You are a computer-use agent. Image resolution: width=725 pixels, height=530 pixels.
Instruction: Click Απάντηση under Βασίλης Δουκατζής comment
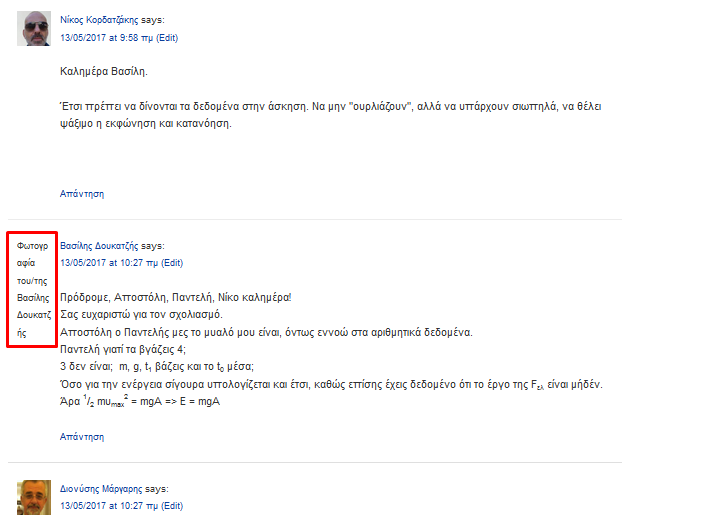coord(82,437)
